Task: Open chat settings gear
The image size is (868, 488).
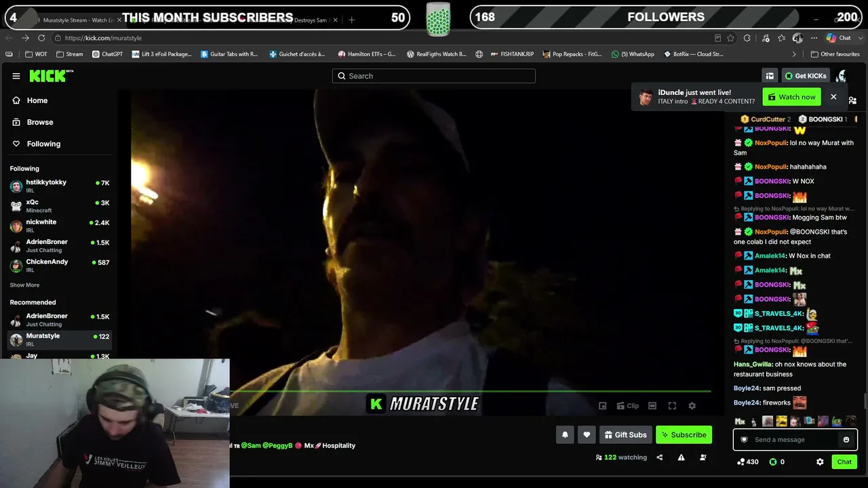Action: click(x=820, y=462)
